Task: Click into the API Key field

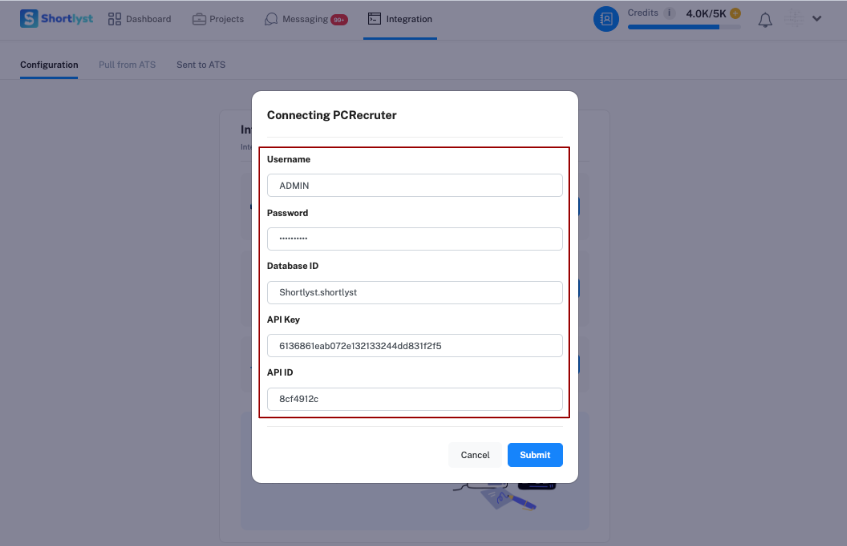Action: pos(414,346)
